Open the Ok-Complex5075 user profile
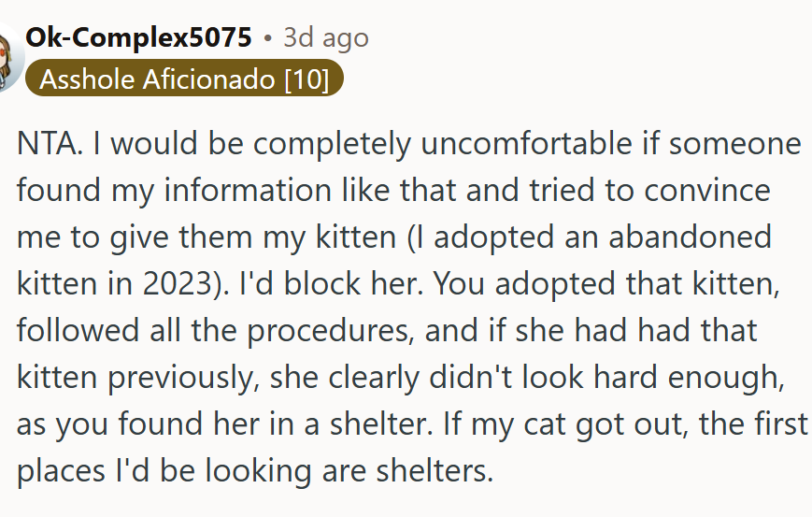812x517 pixels. [x=138, y=37]
